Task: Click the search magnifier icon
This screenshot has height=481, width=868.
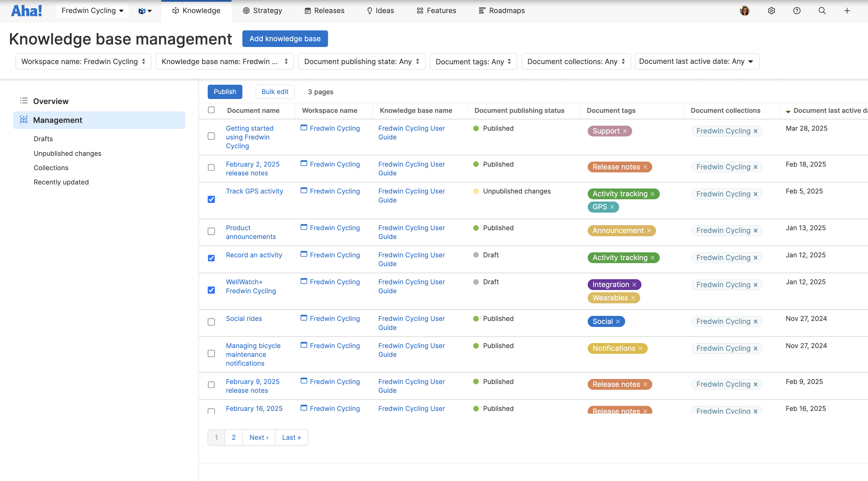Action: tap(822, 11)
